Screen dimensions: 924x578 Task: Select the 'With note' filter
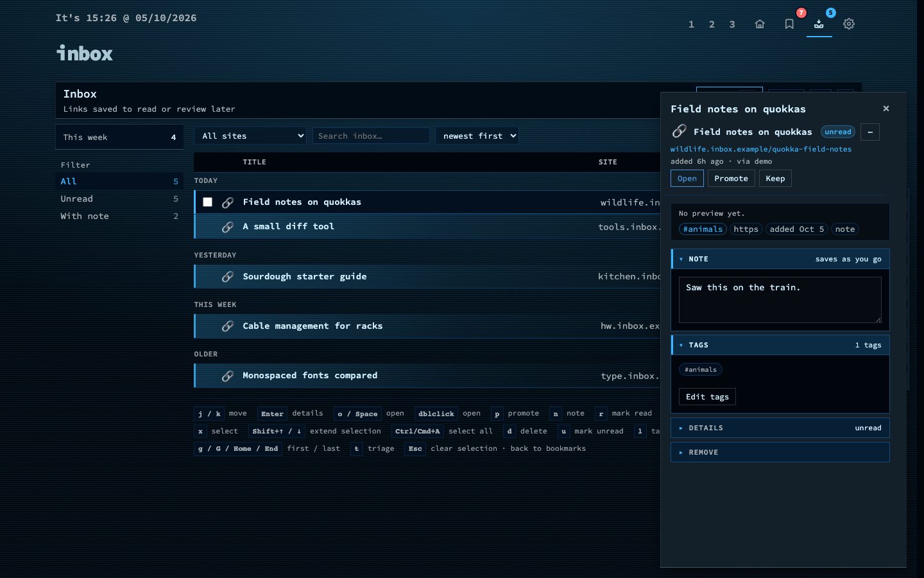point(119,216)
